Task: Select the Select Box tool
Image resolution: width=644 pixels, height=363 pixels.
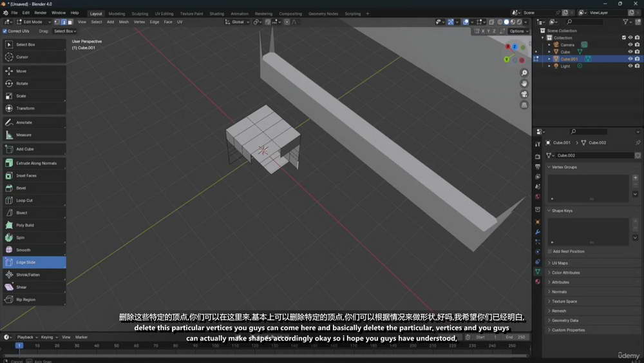Action: tap(34, 44)
